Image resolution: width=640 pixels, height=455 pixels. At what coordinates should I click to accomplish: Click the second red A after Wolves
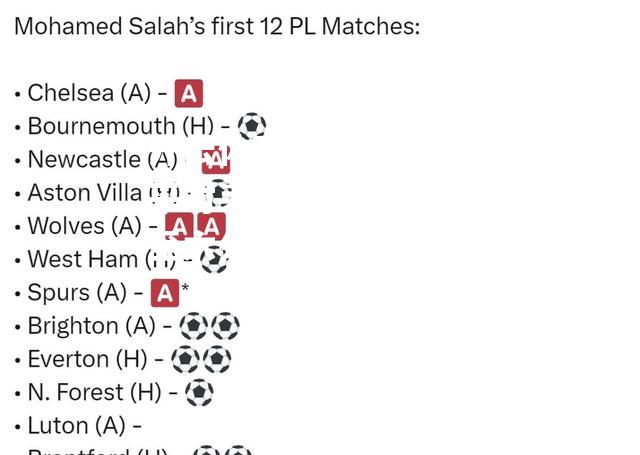211,226
